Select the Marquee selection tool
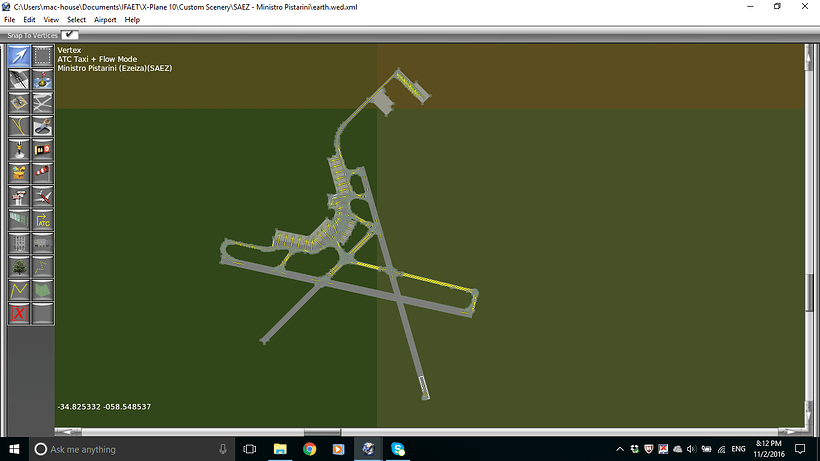 click(x=42, y=55)
